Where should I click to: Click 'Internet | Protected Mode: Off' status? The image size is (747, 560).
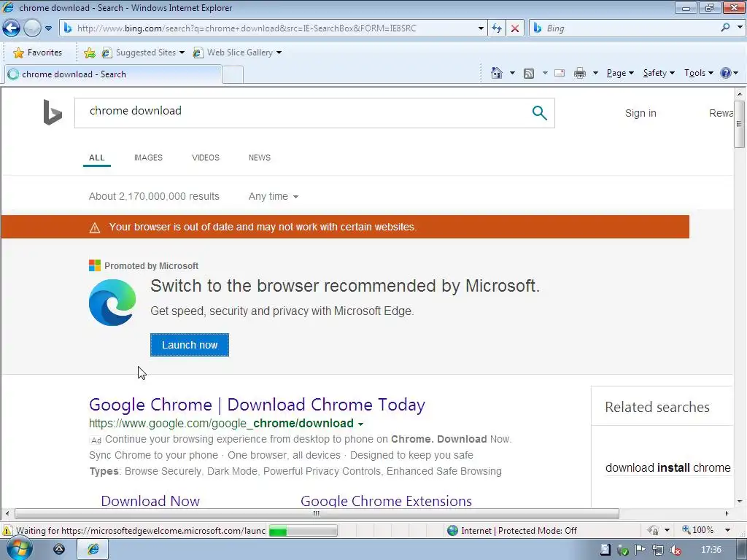click(x=512, y=531)
